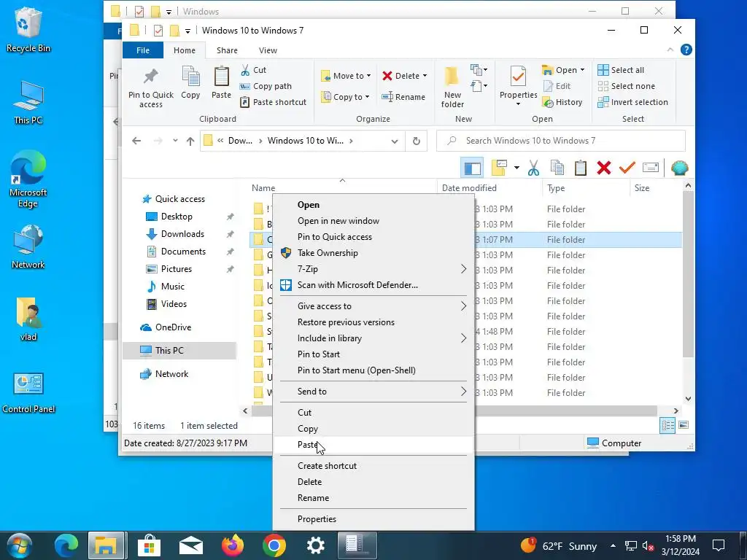Switch to the View ribbon tab
This screenshot has width=747, height=560.
(x=268, y=50)
